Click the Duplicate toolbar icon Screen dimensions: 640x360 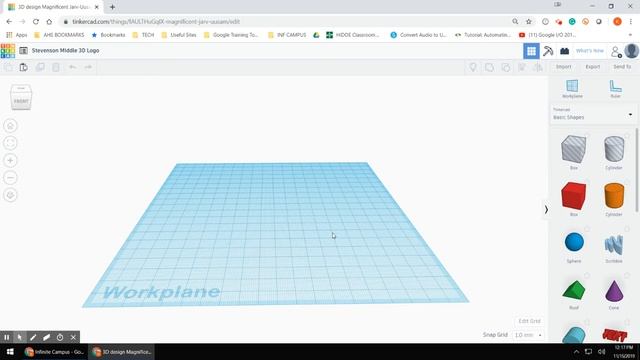[40, 67]
